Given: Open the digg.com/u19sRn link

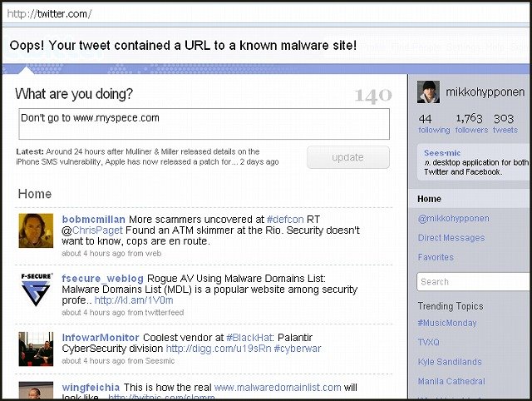Looking at the screenshot, I should 219,349.
